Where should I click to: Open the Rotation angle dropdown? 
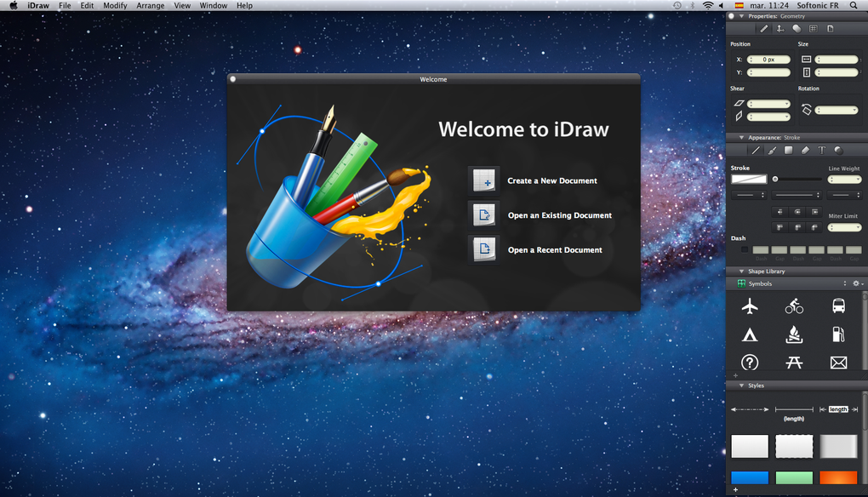pyautogui.click(x=855, y=110)
